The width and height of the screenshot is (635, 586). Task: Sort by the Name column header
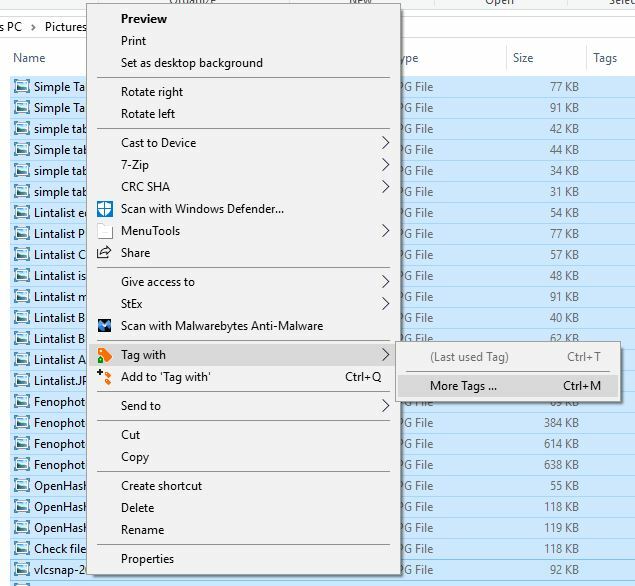click(29, 58)
